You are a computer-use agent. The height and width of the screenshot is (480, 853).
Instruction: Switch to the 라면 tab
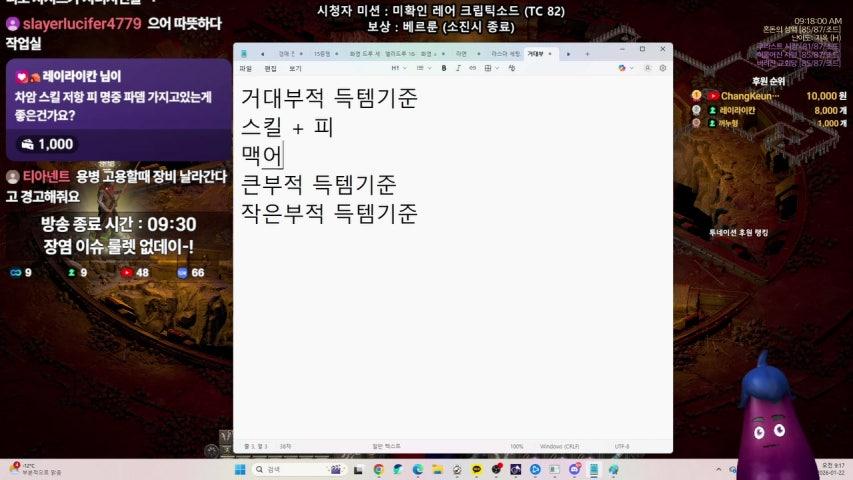[461, 54]
